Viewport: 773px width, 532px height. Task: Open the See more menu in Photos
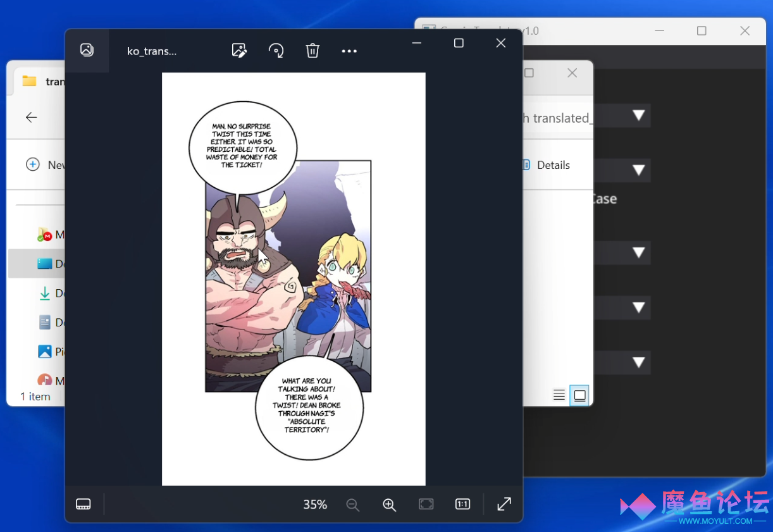(349, 51)
